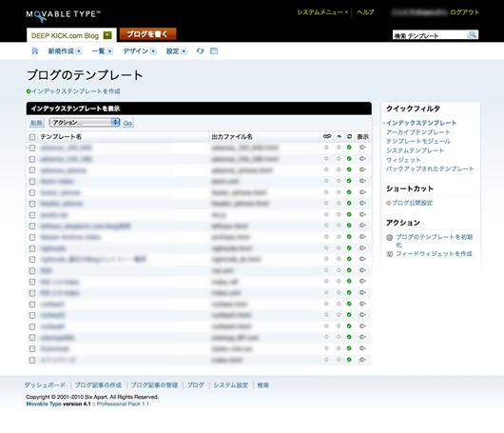Click ブログのテンプレートを初期化 action
The image size is (504, 433).
[435, 241]
